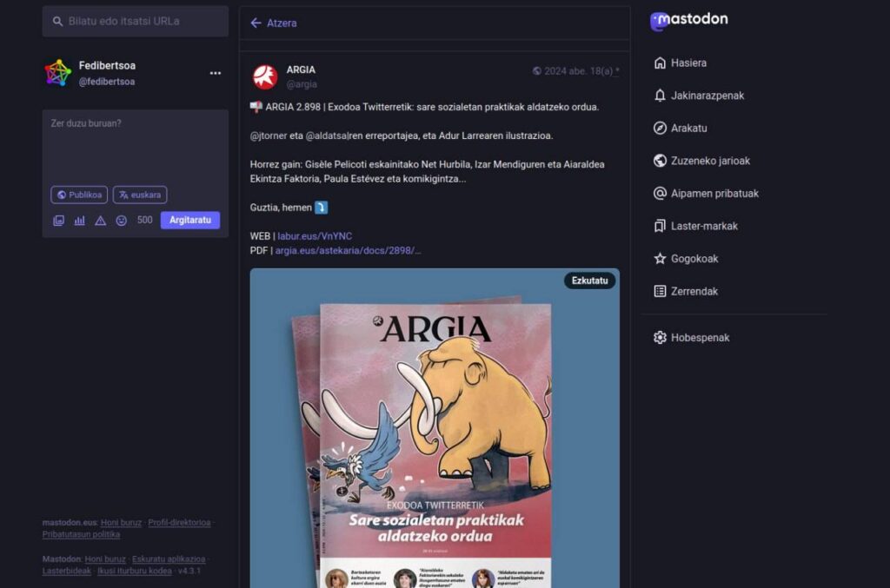Open Gogokoak favorites star
Screen dimensions: 890x588
(x=694, y=259)
